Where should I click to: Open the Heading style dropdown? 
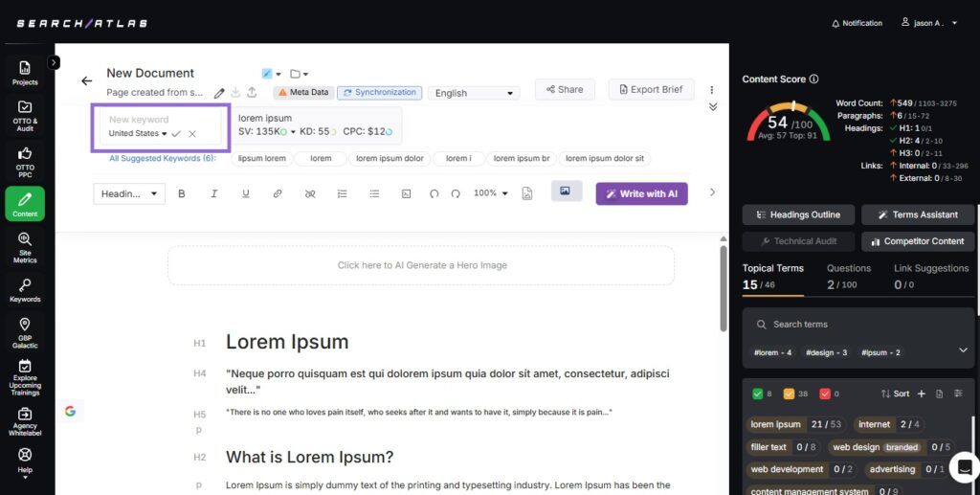point(129,193)
